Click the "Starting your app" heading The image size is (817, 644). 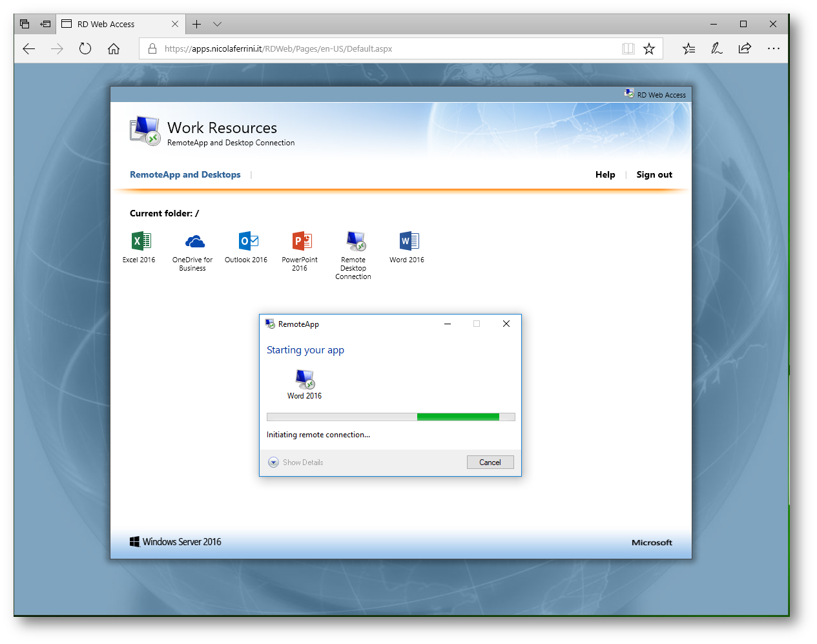[305, 350]
